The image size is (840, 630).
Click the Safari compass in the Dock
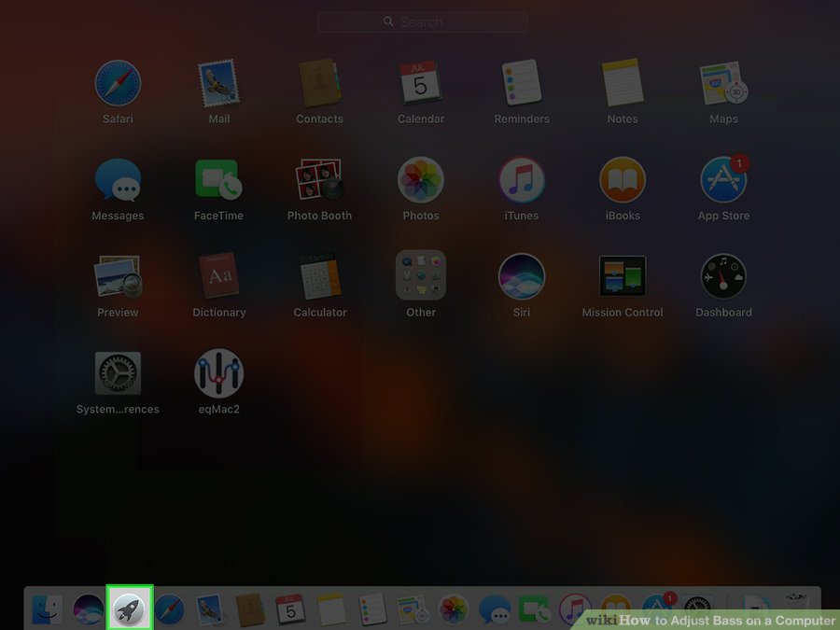(170, 609)
